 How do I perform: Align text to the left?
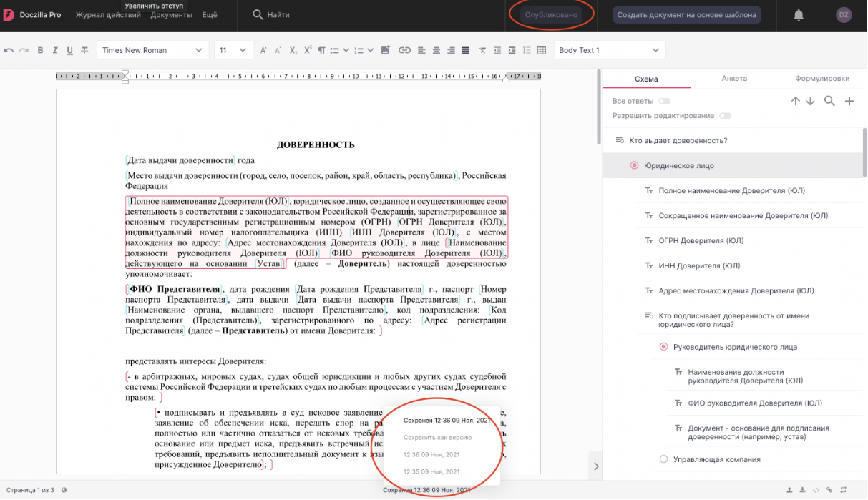421,50
